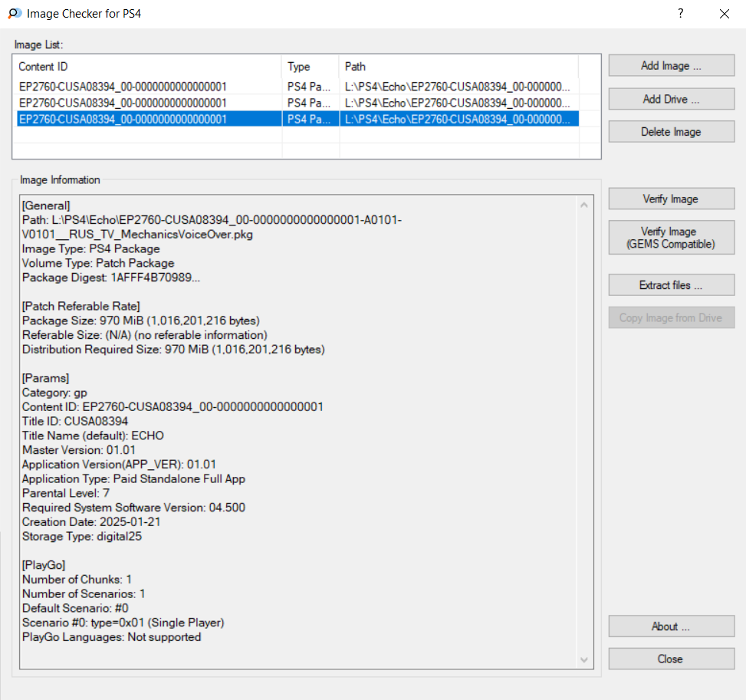Delete the selected image
This screenshot has height=700, width=746.
[672, 132]
